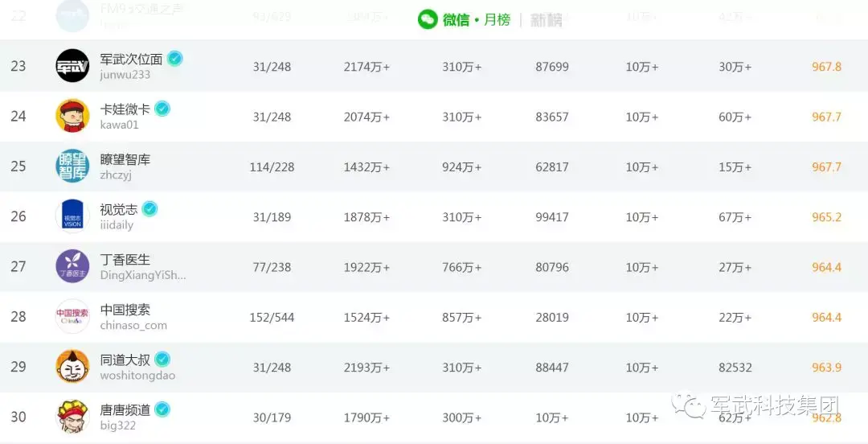This screenshot has height=444, width=868.
Task: Open the 瞭望智库 logo avatar
Action: pyautogui.click(x=72, y=166)
